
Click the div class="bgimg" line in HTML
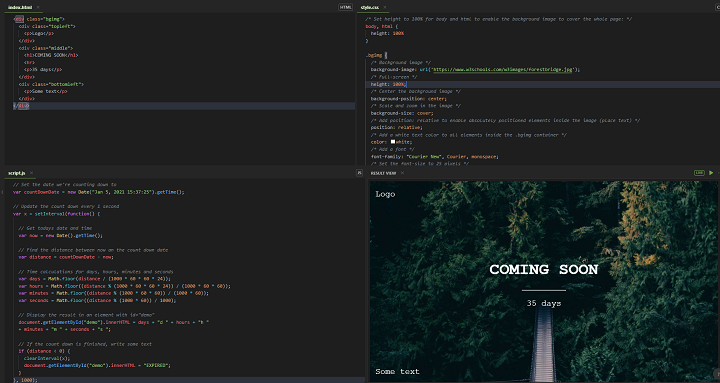tap(39, 19)
